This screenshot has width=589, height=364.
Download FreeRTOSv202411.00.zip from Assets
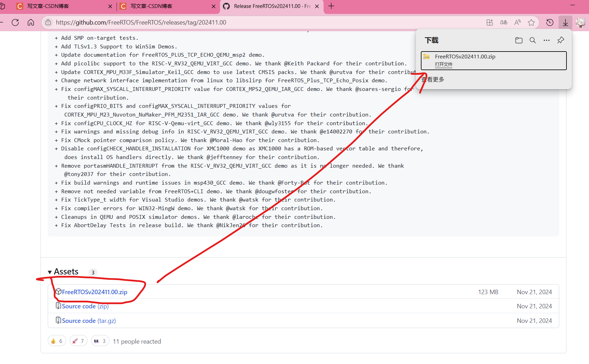click(94, 292)
